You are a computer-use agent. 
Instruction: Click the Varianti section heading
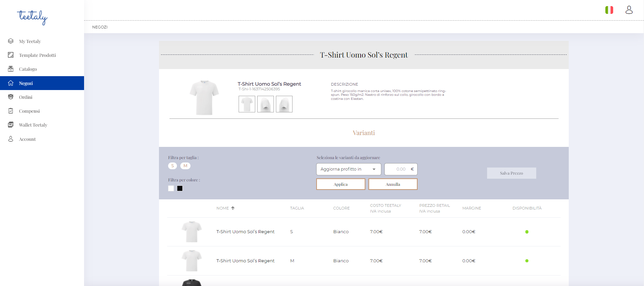[x=364, y=133]
